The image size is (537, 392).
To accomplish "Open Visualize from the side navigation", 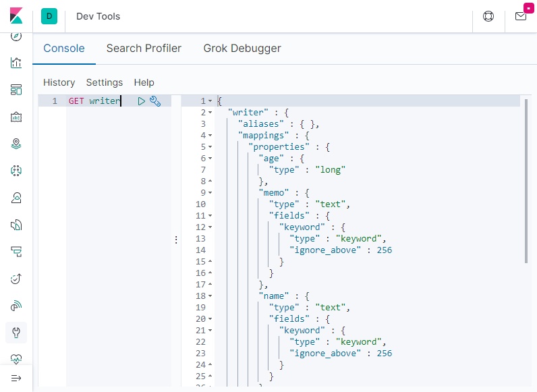I will click(x=16, y=63).
